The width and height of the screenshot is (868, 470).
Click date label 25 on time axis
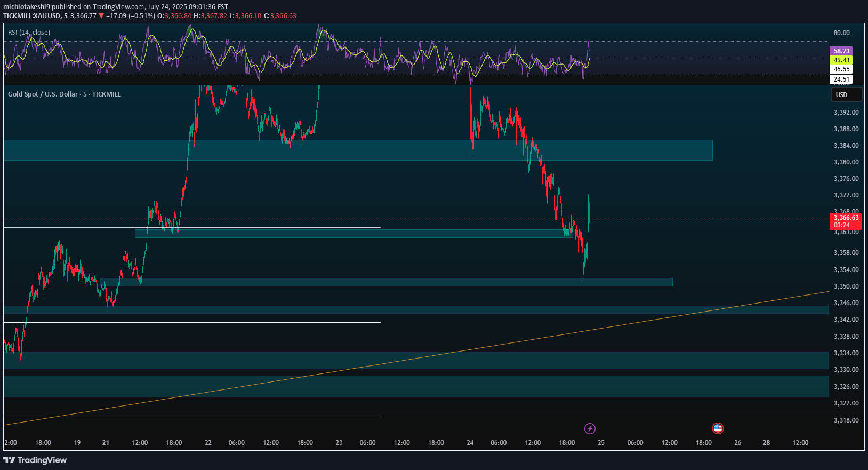click(x=601, y=443)
